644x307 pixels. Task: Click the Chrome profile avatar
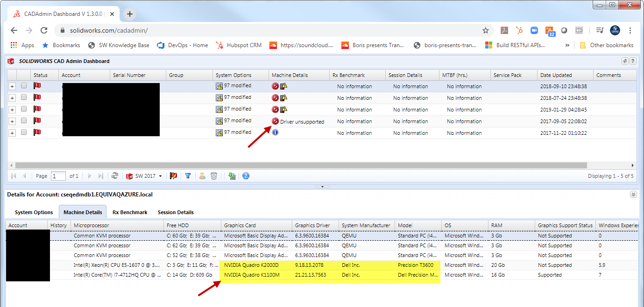coord(615,30)
